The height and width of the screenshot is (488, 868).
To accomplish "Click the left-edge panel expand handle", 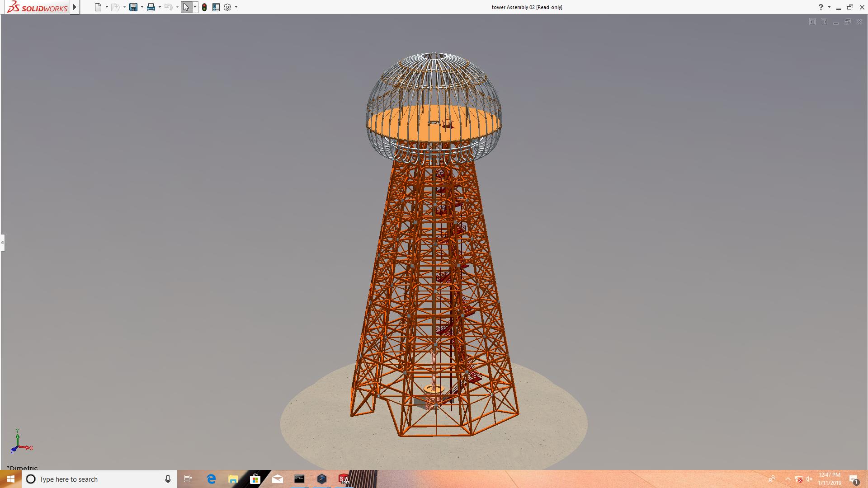I will pos(2,243).
